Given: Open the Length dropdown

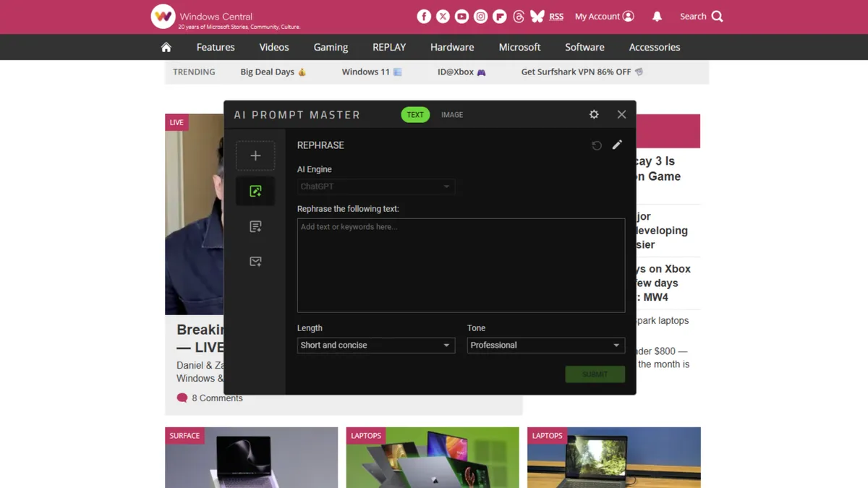Looking at the screenshot, I should [376, 345].
